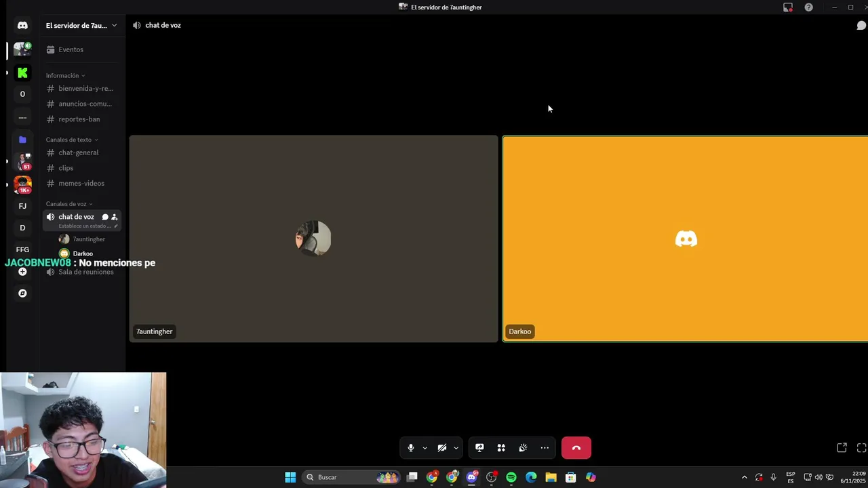Open Discord direct messages home icon

[22, 26]
